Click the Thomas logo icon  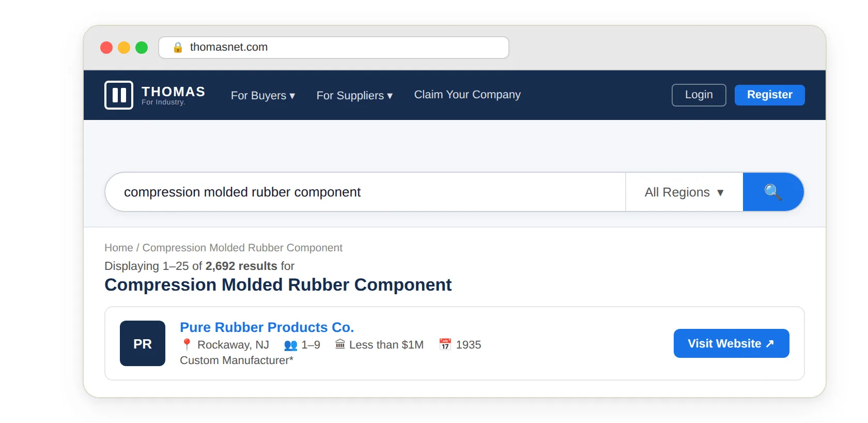click(x=119, y=95)
